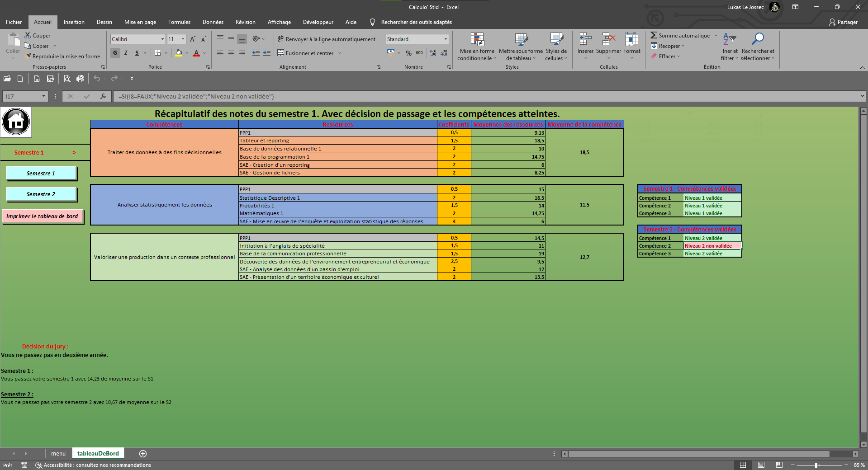Click the home icon in the worksheet

[16, 122]
